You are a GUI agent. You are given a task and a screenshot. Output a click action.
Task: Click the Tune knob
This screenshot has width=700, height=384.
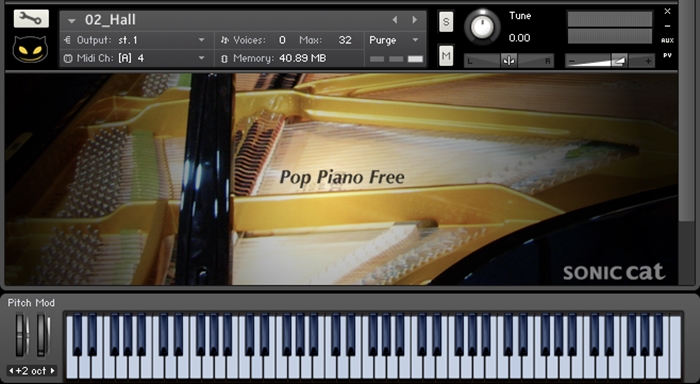(482, 27)
